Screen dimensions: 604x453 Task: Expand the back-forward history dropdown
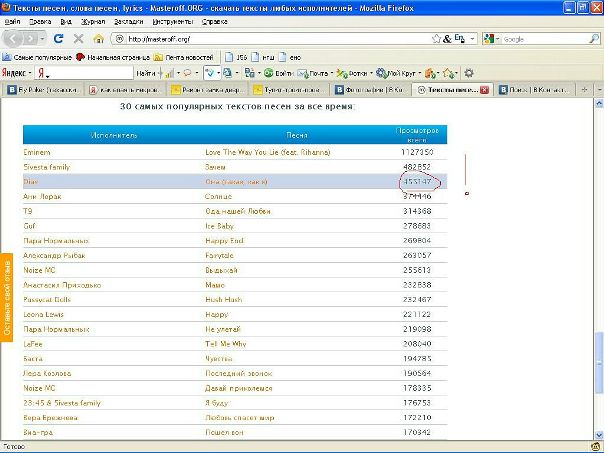[42, 39]
